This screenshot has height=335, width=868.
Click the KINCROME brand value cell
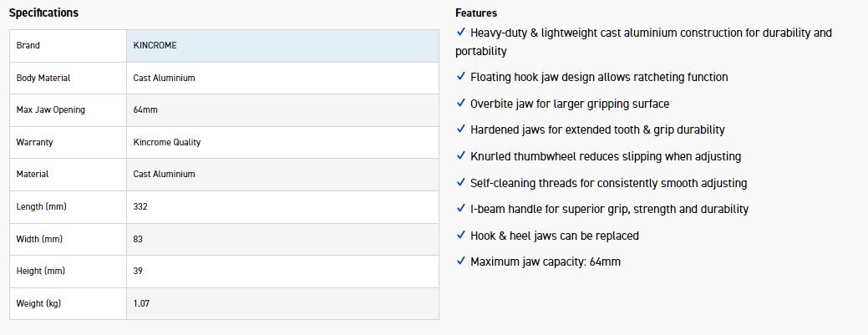[155, 45]
